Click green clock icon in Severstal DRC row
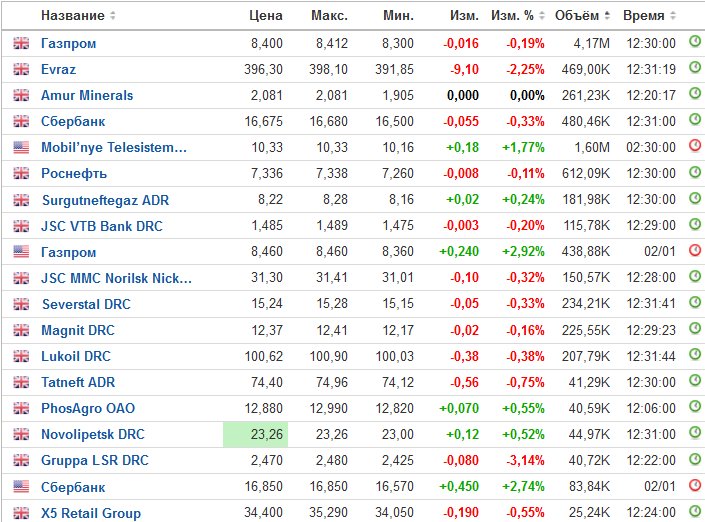705x522 pixels. (695, 302)
